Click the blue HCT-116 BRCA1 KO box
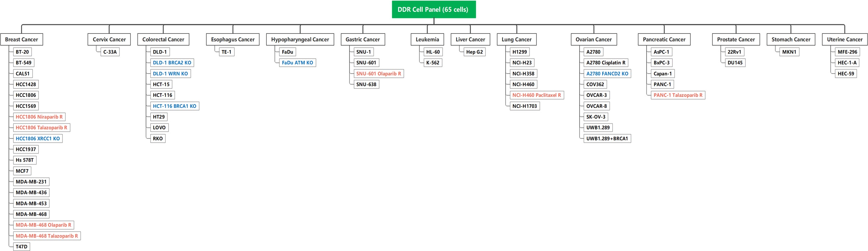The height and width of the screenshot is (251, 868). coord(175,106)
